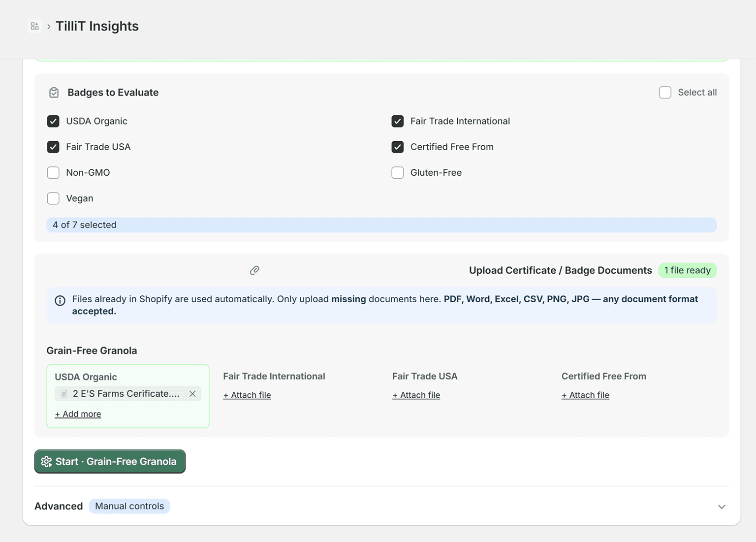Check the Gluten-Free badge option
This screenshot has width=756, height=542.
point(398,173)
